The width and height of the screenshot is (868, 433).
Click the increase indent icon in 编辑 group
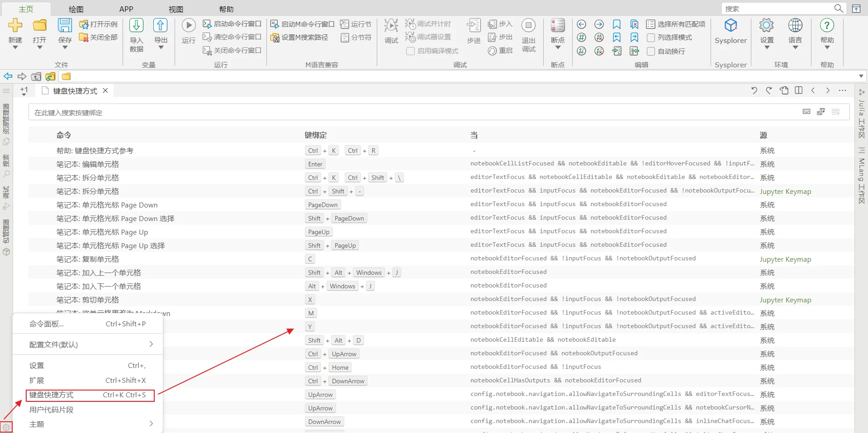617,51
